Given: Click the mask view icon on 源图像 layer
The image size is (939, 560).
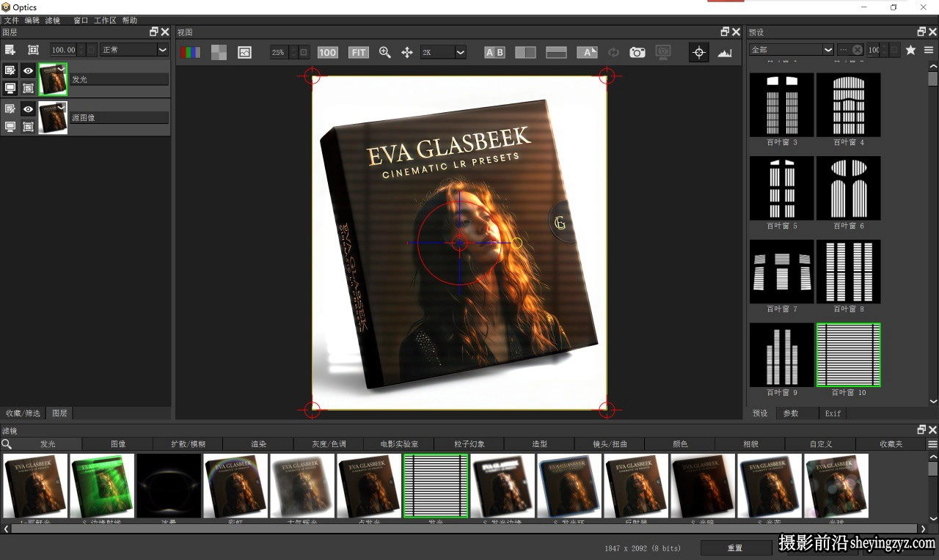Looking at the screenshot, I should coord(28,126).
